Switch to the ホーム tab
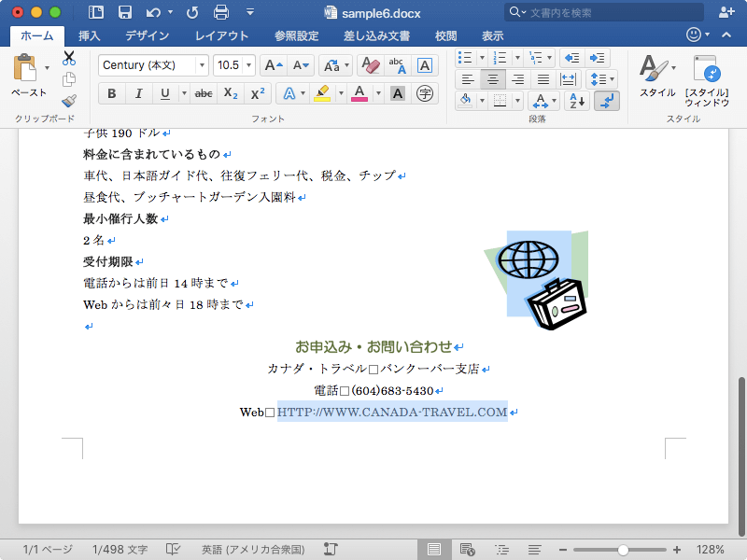747x560 pixels. click(37, 35)
